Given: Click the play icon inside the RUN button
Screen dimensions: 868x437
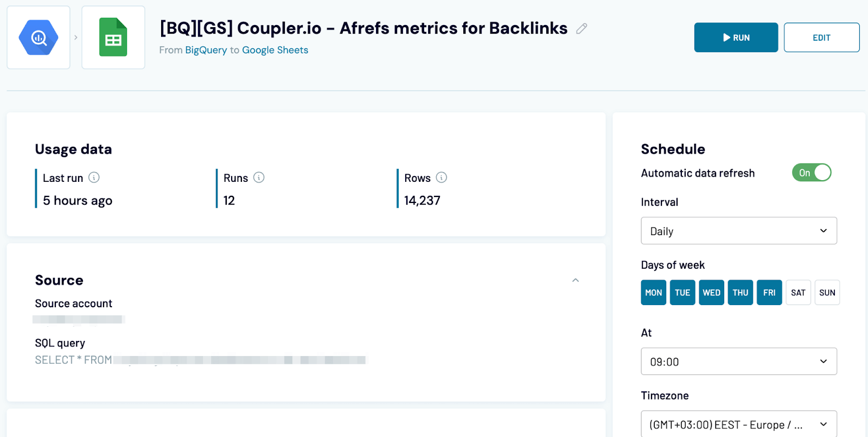Looking at the screenshot, I should point(724,37).
